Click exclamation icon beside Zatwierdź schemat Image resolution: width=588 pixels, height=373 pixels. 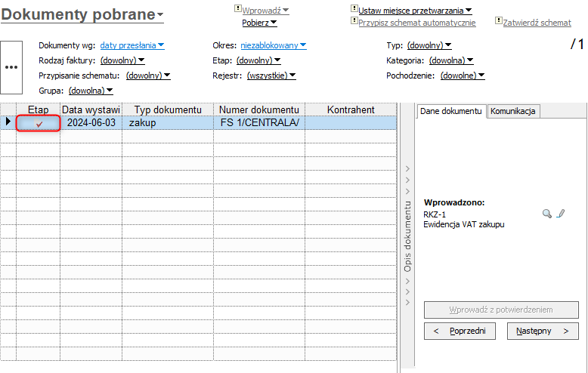pos(498,20)
